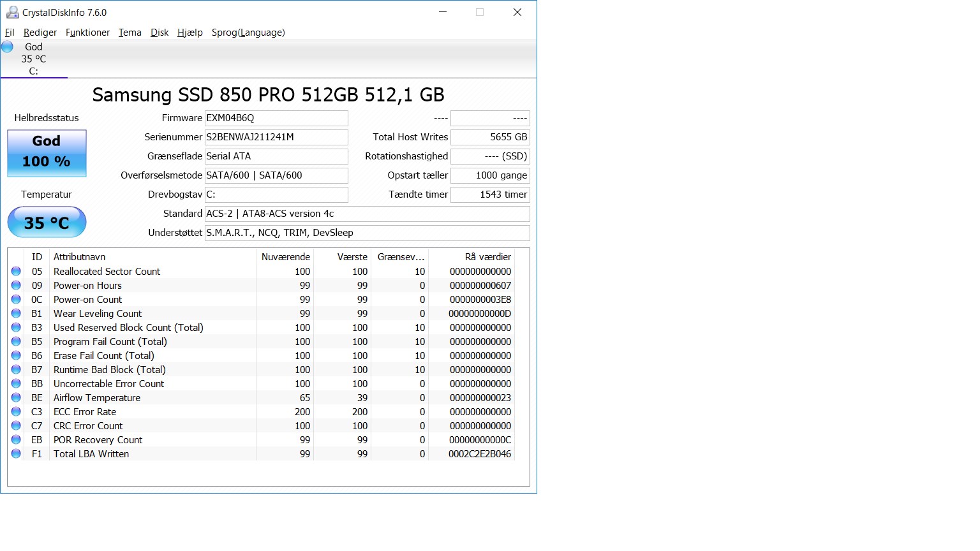Click status orb of Airflow Temperature row
The height and width of the screenshot is (551, 980).
[16, 398]
